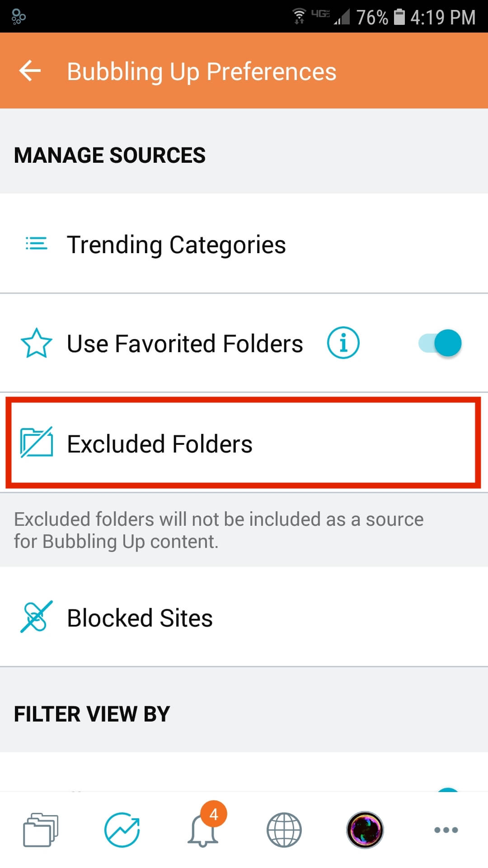The height and width of the screenshot is (868, 488).
Task: Tap the Bubbling Up Preferences title
Action: pos(202,71)
